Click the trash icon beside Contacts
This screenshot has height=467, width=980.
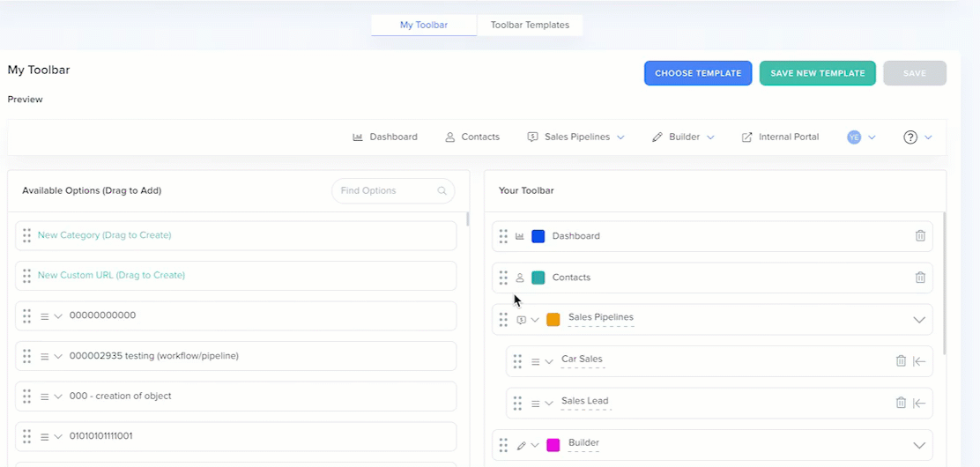point(920,278)
